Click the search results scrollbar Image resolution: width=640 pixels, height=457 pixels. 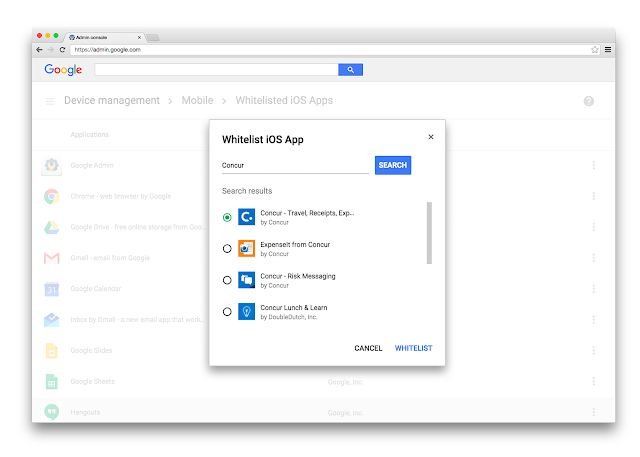[x=429, y=233]
